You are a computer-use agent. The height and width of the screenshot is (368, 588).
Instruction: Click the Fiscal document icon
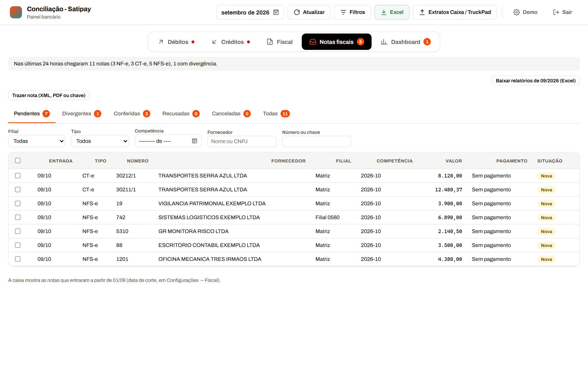[270, 42]
